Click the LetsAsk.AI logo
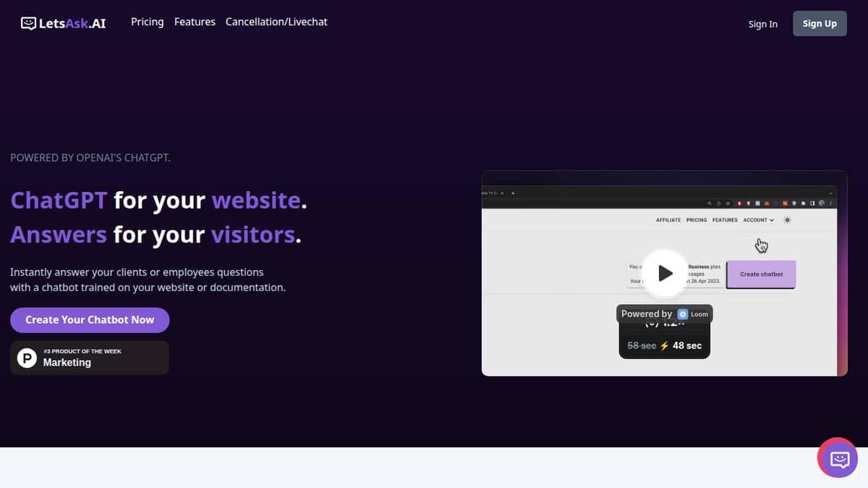This screenshot has height=488, width=868. tap(63, 23)
